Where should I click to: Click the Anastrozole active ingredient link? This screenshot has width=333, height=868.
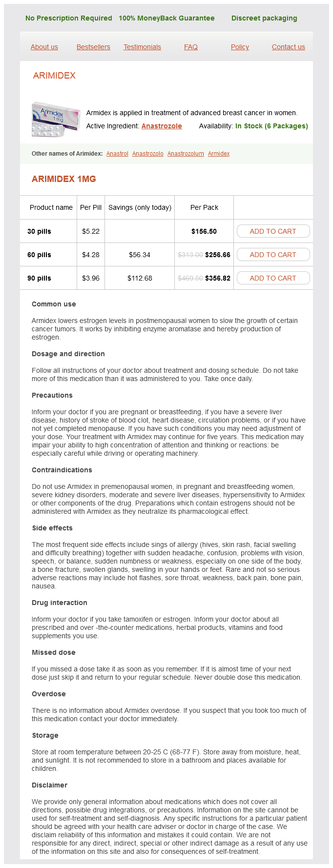pos(162,126)
